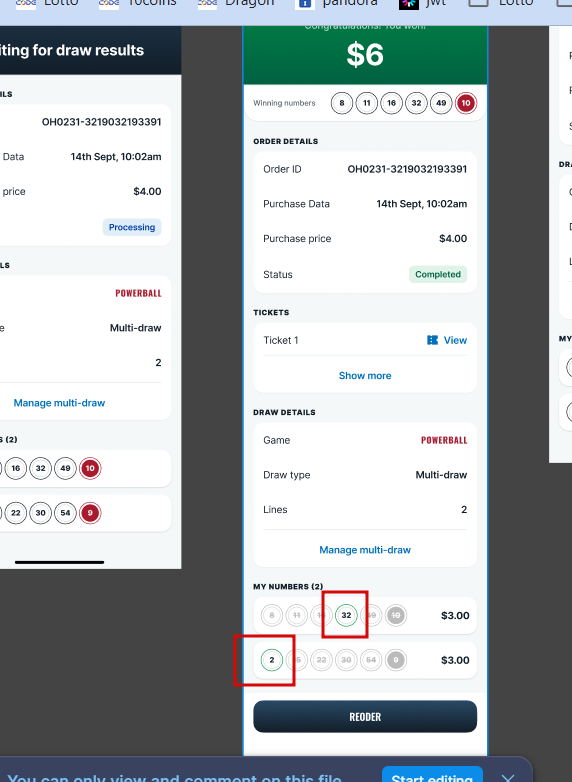Click greyed-out ball 30 in My Numbers
Screen dimensions: 572x782
pyautogui.click(x=346, y=660)
